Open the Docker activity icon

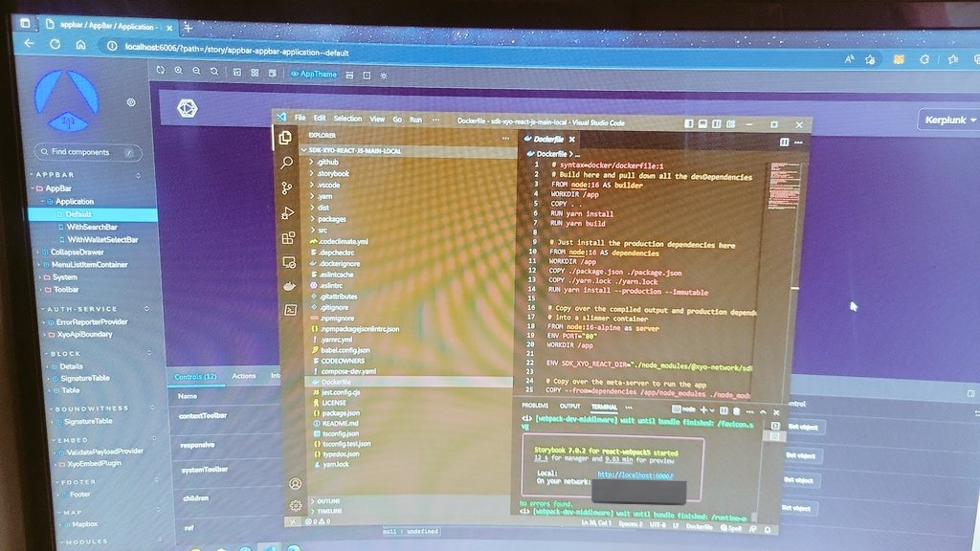(x=289, y=286)
